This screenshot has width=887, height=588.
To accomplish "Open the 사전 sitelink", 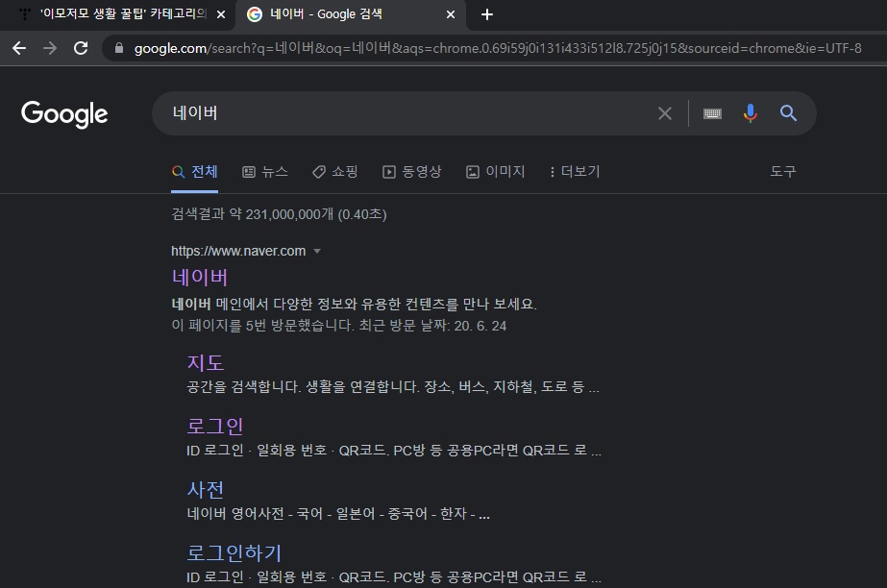I will click(206, 490).
